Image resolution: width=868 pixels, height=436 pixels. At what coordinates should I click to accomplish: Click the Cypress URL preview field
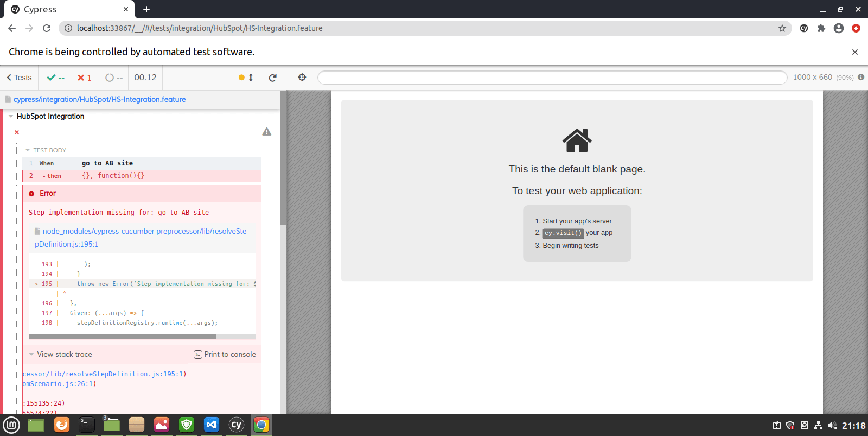point(552,78)
